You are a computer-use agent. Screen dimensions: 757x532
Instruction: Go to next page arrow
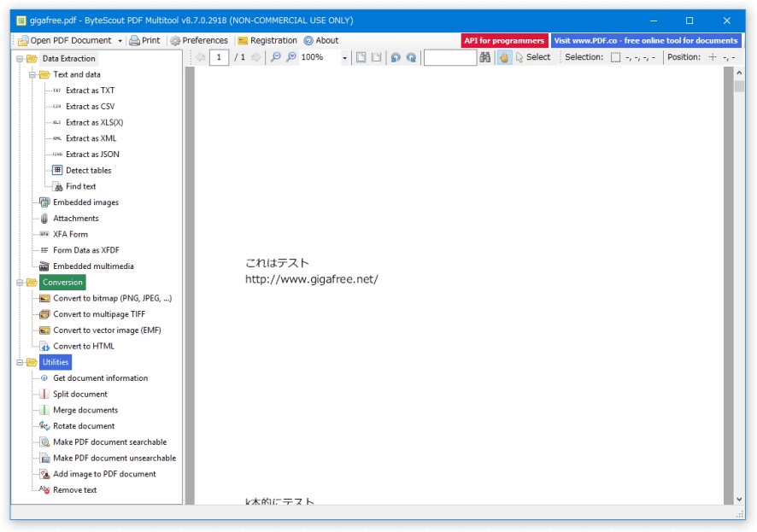click(x=255, y=57)
